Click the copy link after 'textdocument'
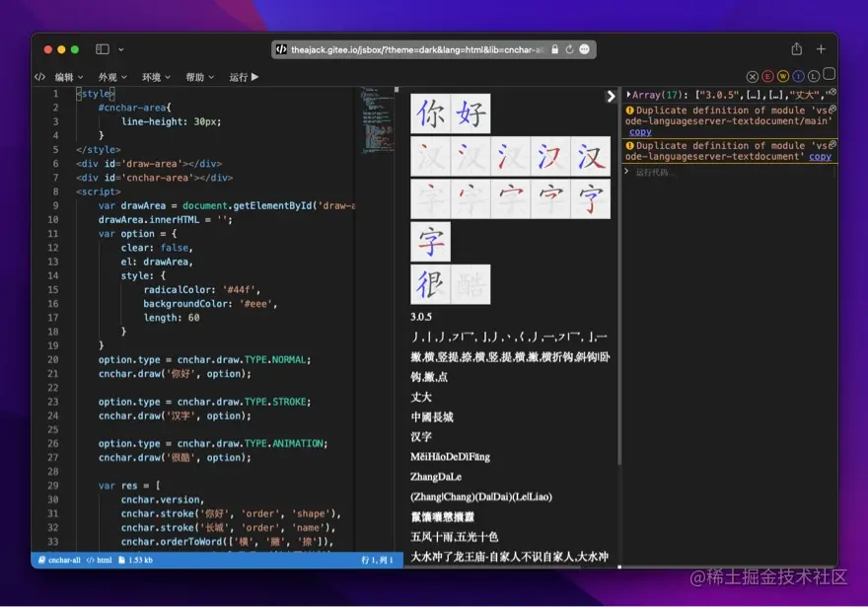Image resolution: width=868 pixels, height=607 pixels. click(820, 157)
